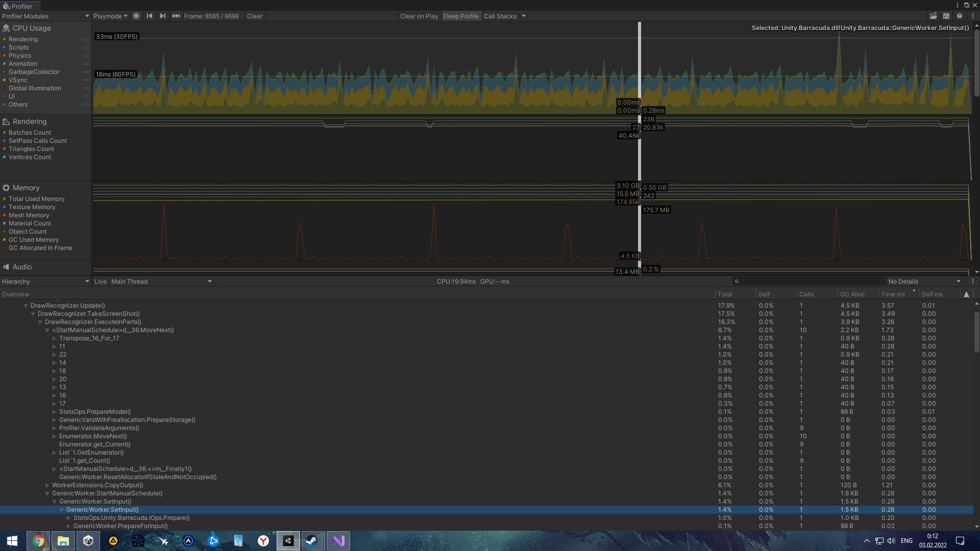Jump to the current last frame
Image resolution: width=980 pixels, height=551 pixels.
[176, 16]
